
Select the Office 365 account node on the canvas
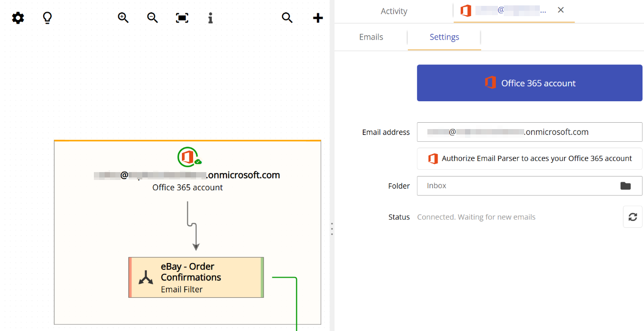187,171
